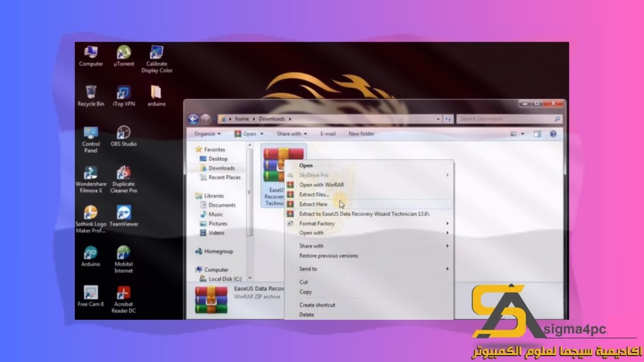Image resolution: width=644 pixels, height=362 pixels.
Task: Select Documents library
Action: point(222,205)
